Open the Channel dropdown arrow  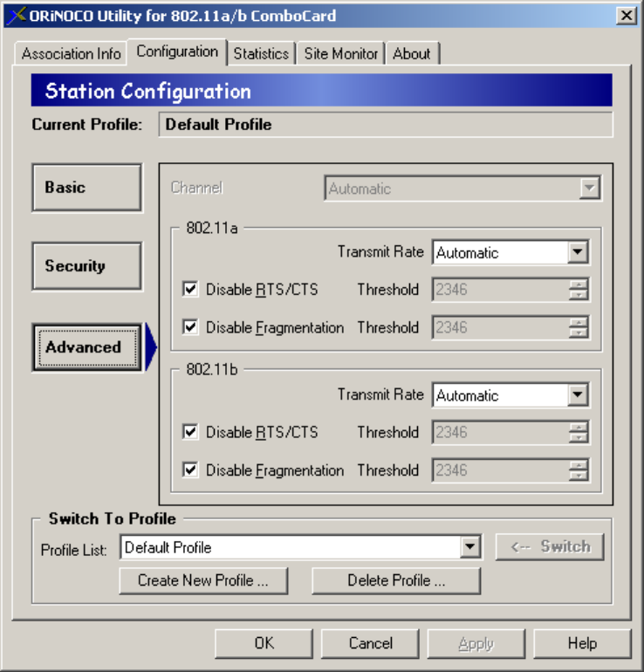pos(589,189)
